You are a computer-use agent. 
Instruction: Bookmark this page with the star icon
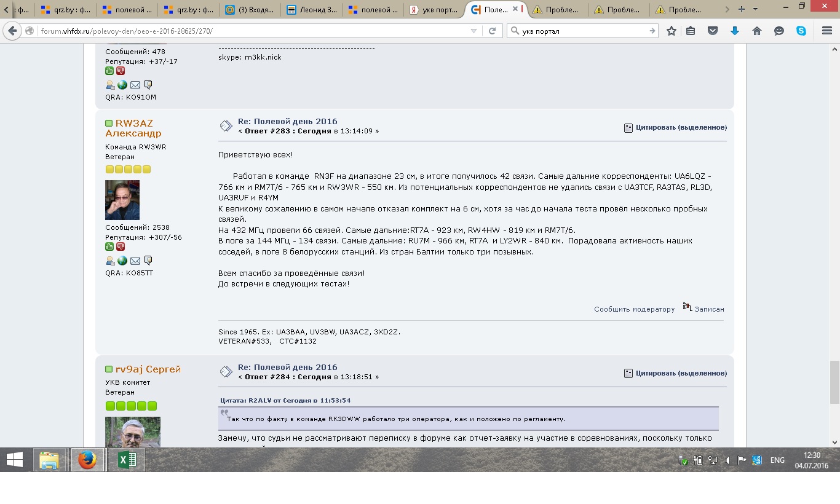click(672, 31)
